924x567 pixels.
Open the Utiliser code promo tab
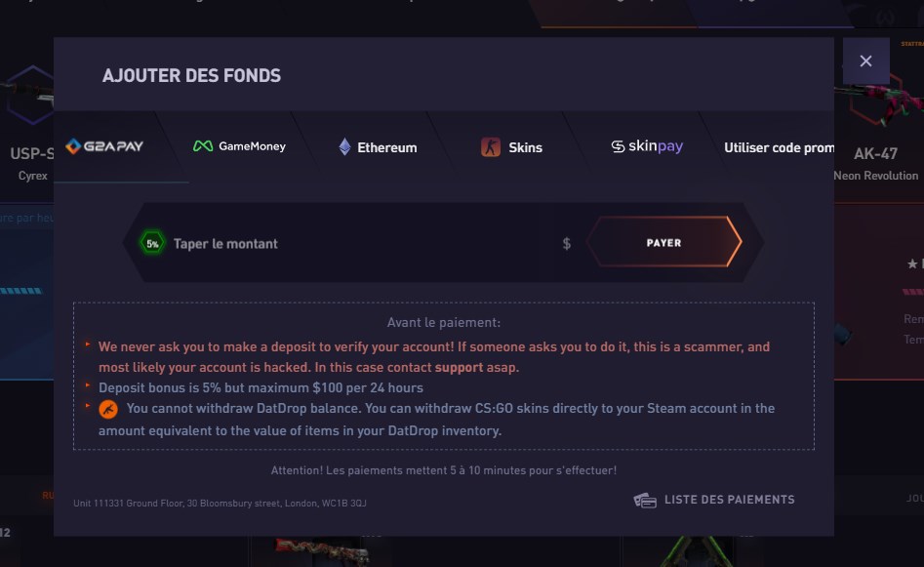778,147
